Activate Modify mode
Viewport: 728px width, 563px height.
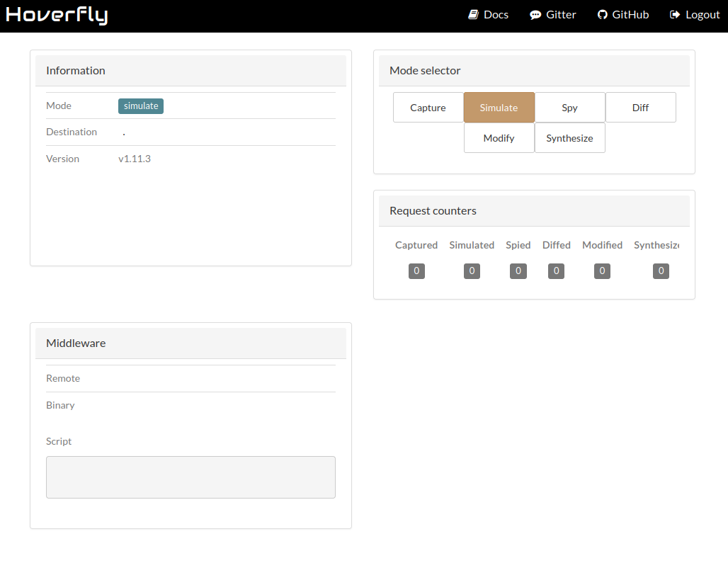pyautogui.click(x=499, y=138)
